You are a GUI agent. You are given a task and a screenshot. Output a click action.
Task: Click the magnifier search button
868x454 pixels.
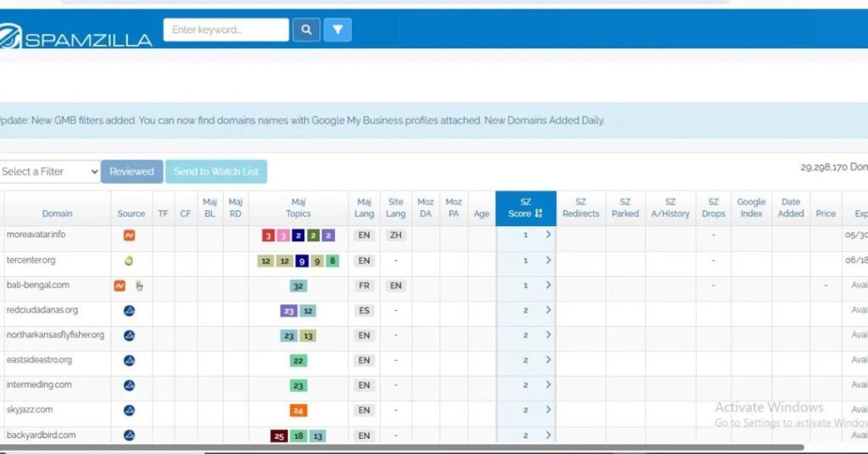coord(306,30)
